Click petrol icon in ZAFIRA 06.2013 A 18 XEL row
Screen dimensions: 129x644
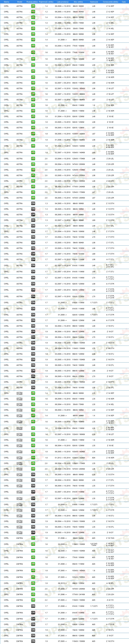tap(33, 583)
